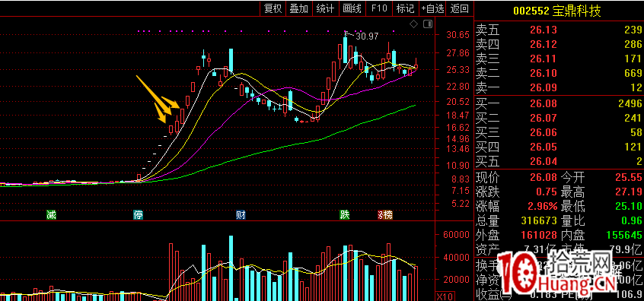
Task: Select the 买四 price 26.05 row
Action: (x=559, y=147)
